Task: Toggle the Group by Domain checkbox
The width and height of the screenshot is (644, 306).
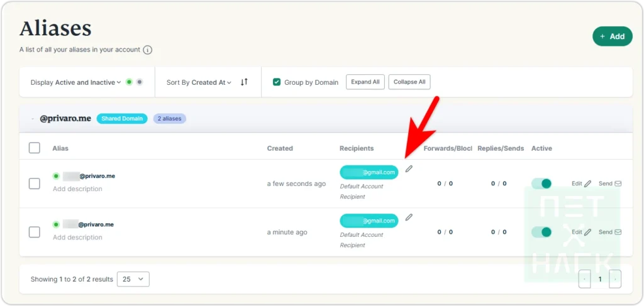Action: point(277,82)
